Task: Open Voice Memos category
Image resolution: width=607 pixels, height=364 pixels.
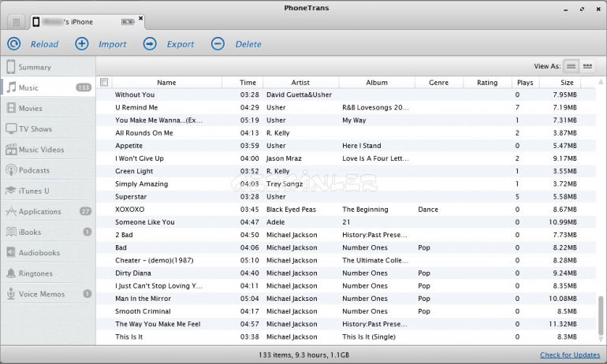Action: click(x=48, y=294)
